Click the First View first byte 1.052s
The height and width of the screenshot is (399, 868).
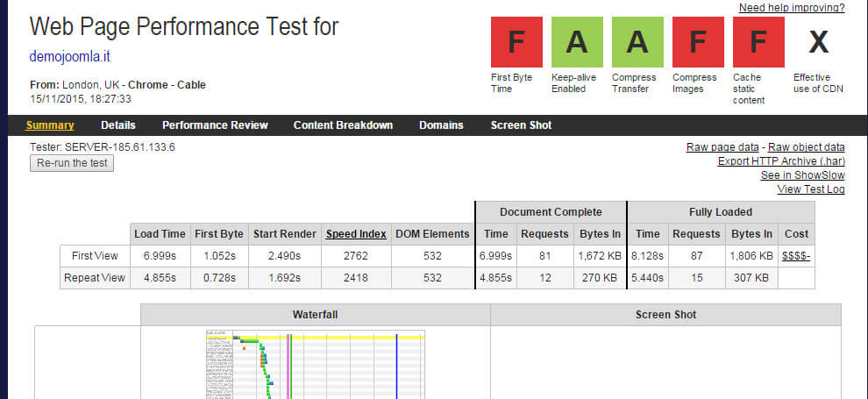click(x=219, y=256)
